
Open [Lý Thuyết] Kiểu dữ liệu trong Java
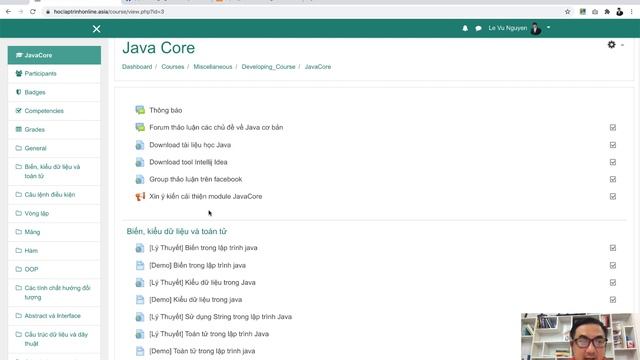pos(202,282)
